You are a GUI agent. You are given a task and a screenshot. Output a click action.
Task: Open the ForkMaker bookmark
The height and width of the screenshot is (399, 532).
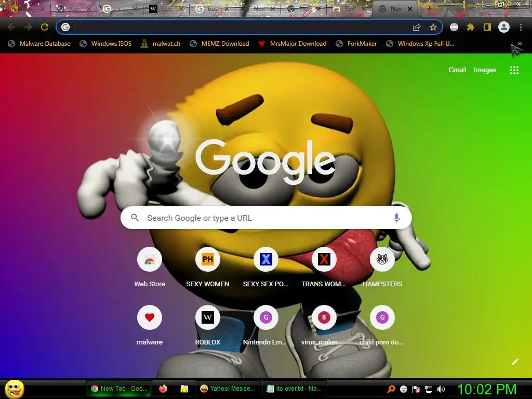click(x=356, y=44)
